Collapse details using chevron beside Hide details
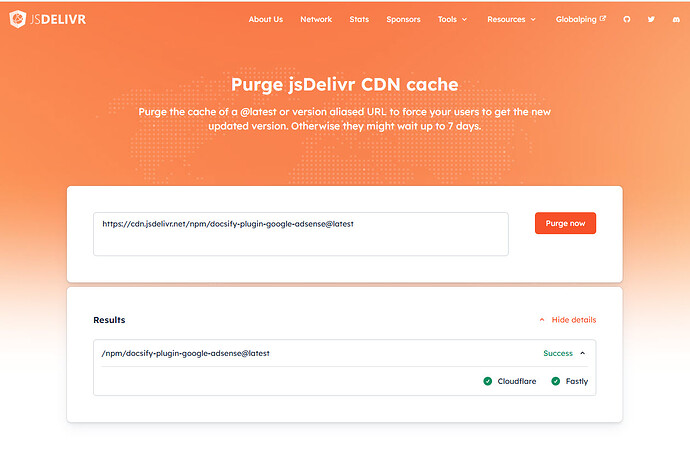Screen dimensions: 690x452 click(x=542, y=320)
